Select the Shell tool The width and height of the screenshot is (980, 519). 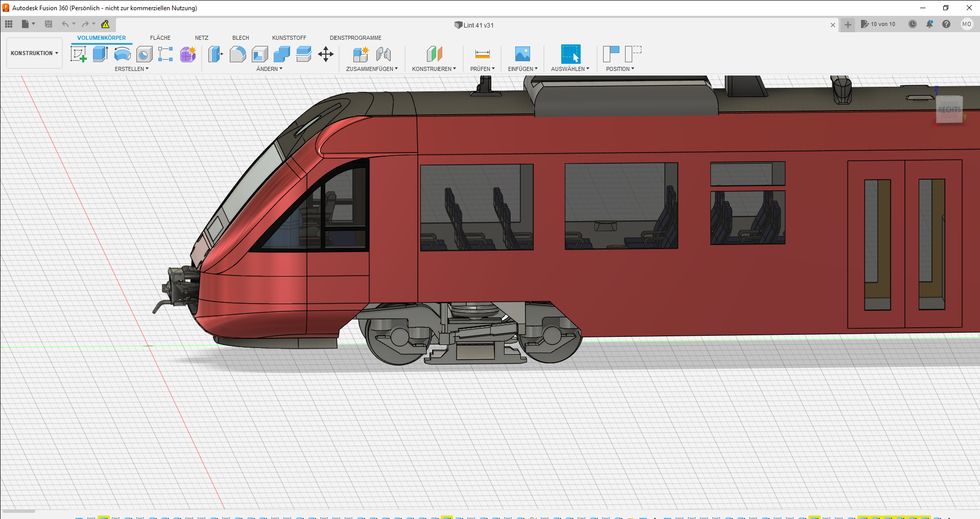pyautogui.click(x=260, y=54)
